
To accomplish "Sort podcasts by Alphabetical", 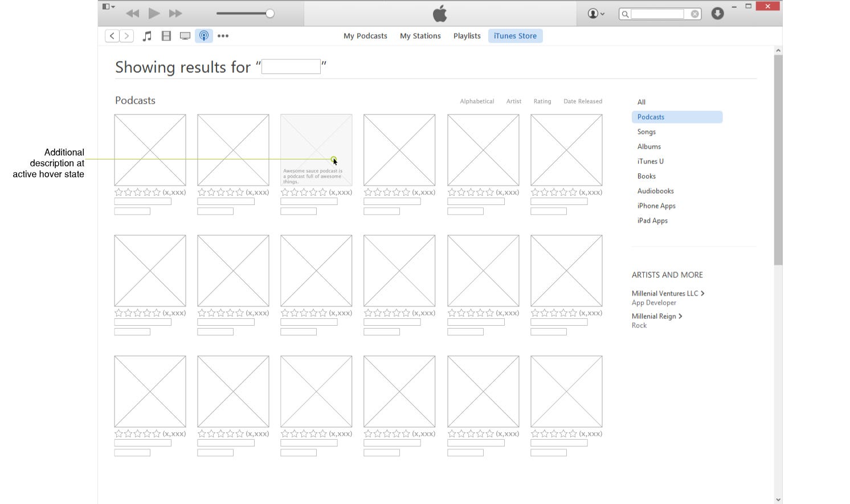I will pyautogui.click(x=477, y=101).
